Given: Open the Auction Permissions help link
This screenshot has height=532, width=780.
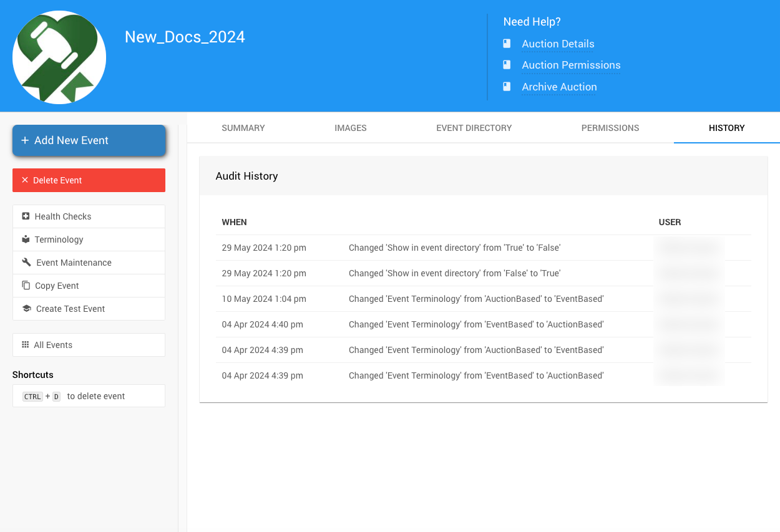Looking at the screenshot, I should (x=571, y=65).
